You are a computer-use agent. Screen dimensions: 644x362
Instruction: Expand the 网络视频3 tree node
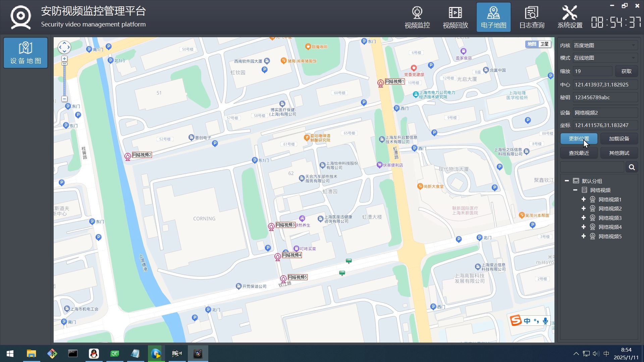tap(584, 218)
